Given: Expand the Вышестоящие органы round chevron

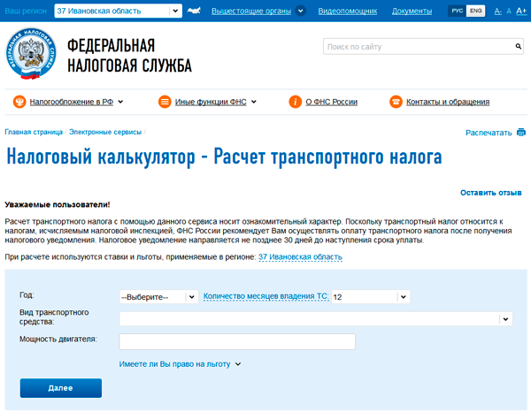Looking at the screenshot, I should pyautogui.click(x=300, y=11).
